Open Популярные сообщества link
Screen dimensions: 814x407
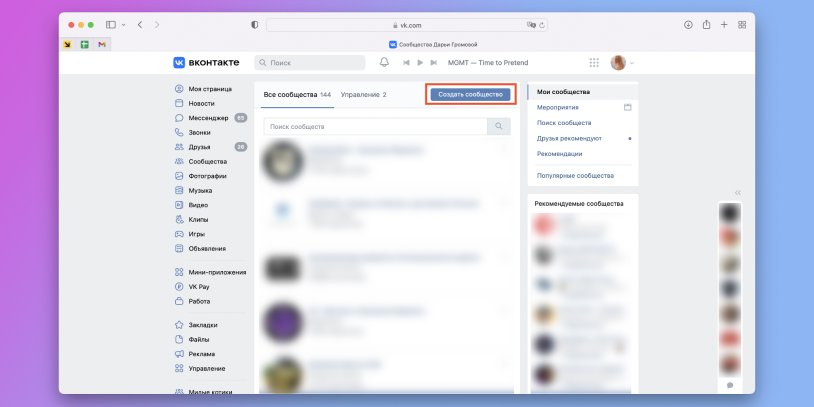point(575,175)
